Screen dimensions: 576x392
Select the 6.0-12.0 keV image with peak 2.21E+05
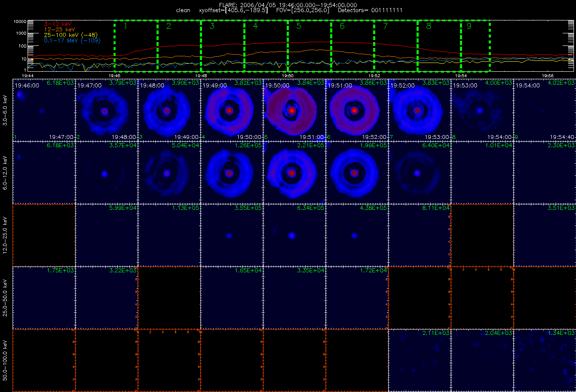(294, 173)
